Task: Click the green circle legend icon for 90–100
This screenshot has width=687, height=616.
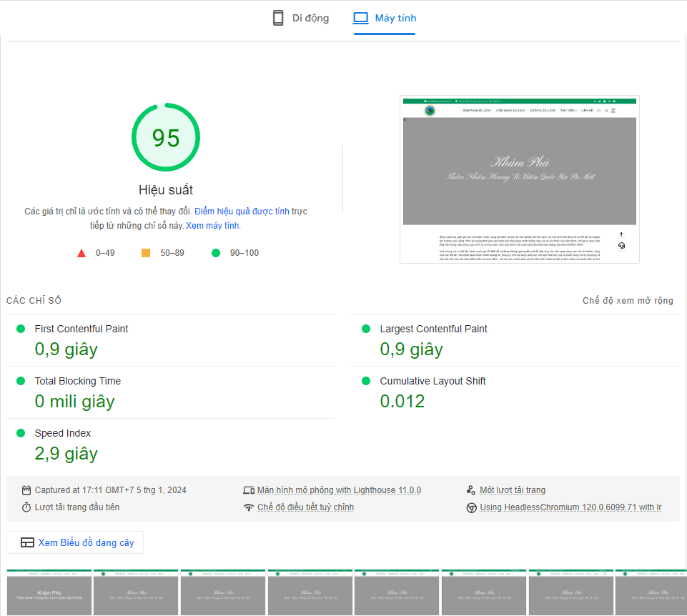Action: click(216, 253)
